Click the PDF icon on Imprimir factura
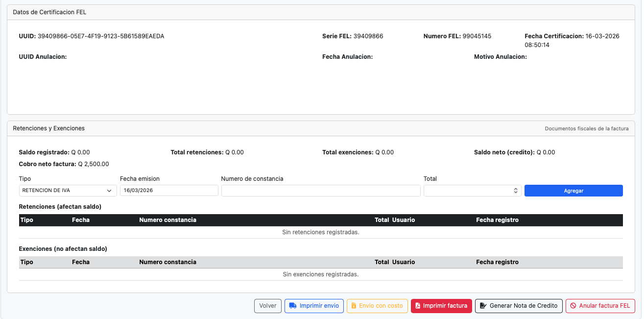 coord(418,305)
